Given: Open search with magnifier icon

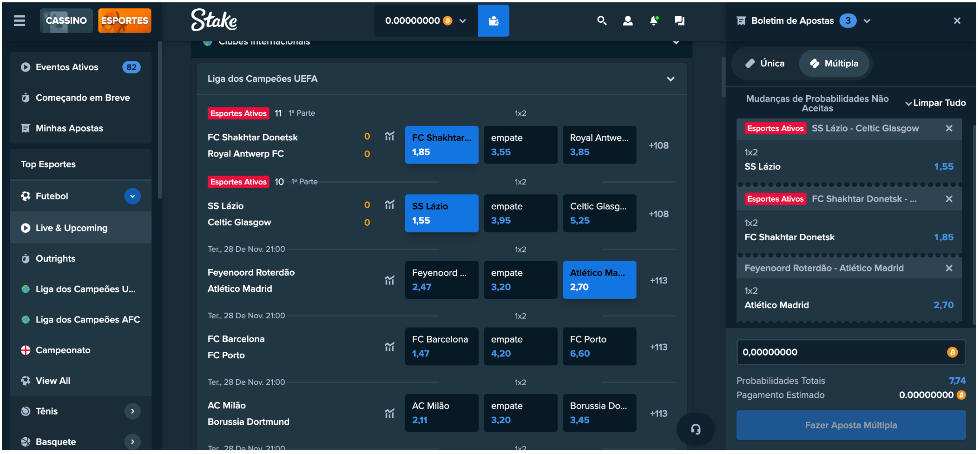Looking at the screenshot, I should (x=602, y=20).
